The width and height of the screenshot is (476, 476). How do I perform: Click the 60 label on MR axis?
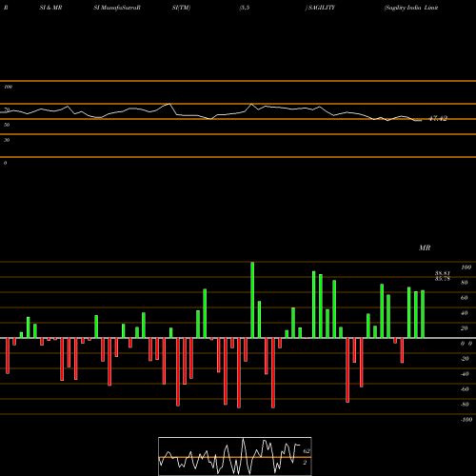coord(465,298)
